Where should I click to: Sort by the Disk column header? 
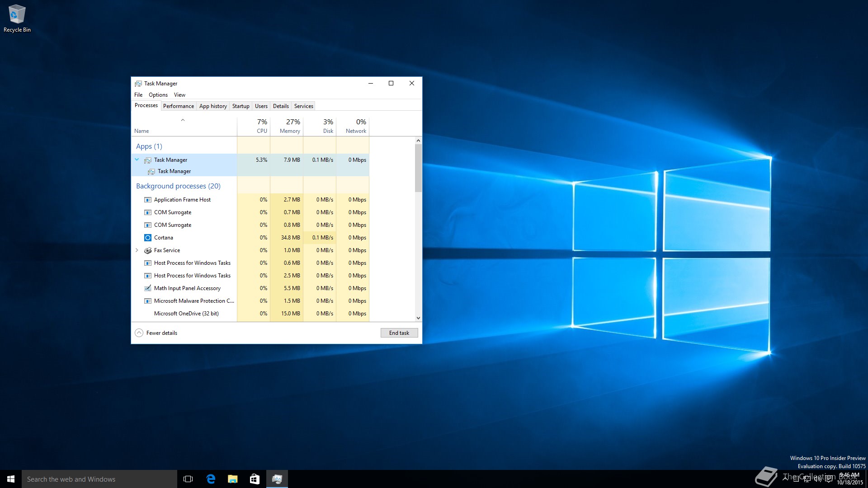(x=320, y=126)
